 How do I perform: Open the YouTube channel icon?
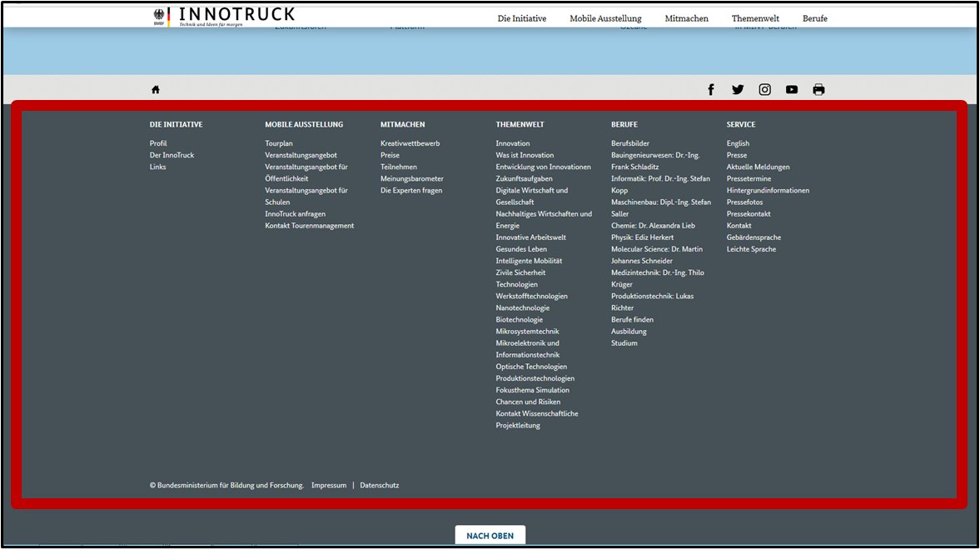tap(792, 89)
